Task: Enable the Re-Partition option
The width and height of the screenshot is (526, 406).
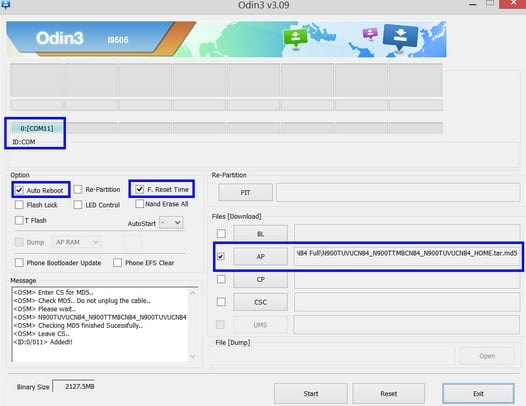Action: 78,189
